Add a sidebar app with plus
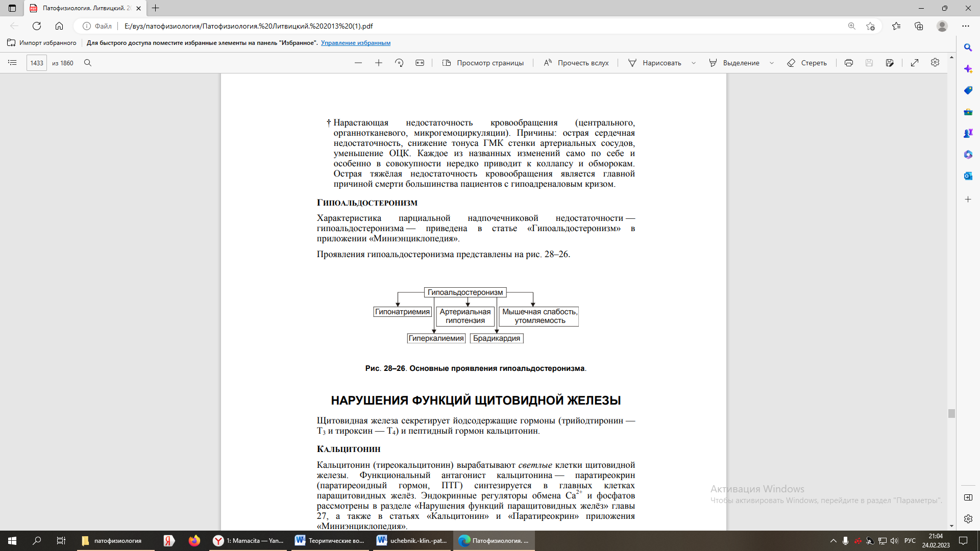Viewport: 980px width, 551px height. pos(968,199)
